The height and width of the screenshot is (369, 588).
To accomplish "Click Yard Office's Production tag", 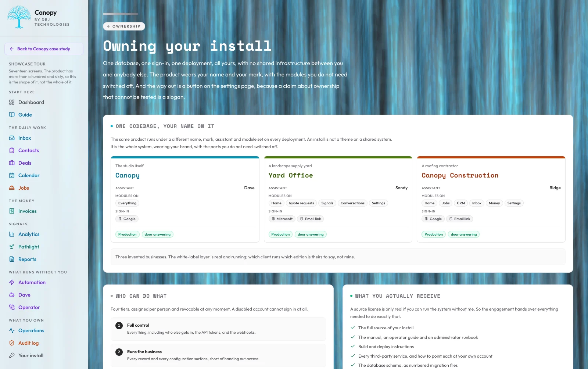I will coord(280,234).
